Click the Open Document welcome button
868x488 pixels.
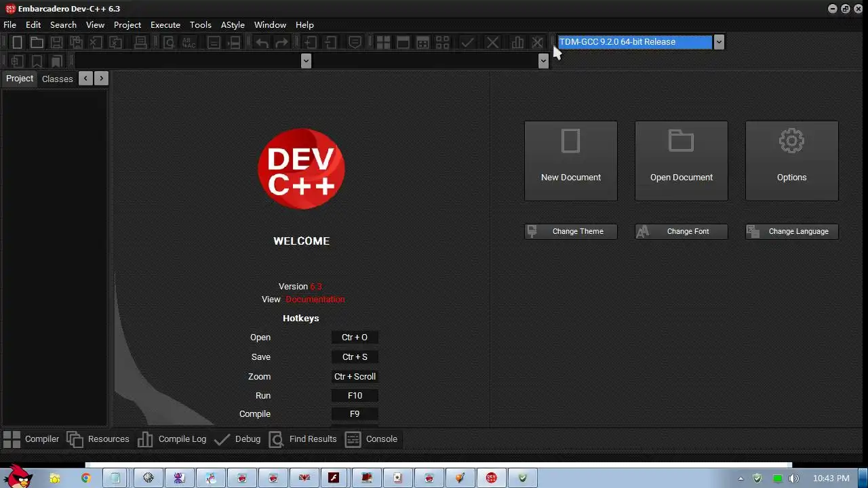coord(682,161)
